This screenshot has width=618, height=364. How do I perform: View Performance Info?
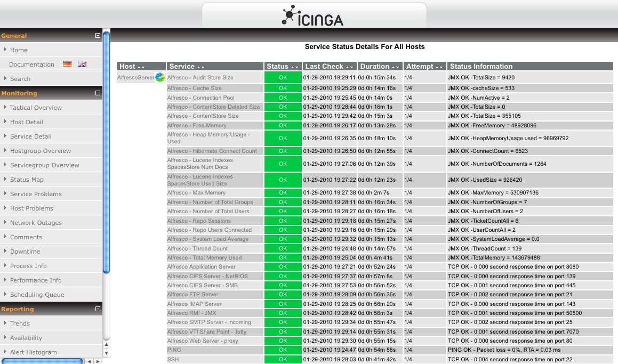[36, 280]
